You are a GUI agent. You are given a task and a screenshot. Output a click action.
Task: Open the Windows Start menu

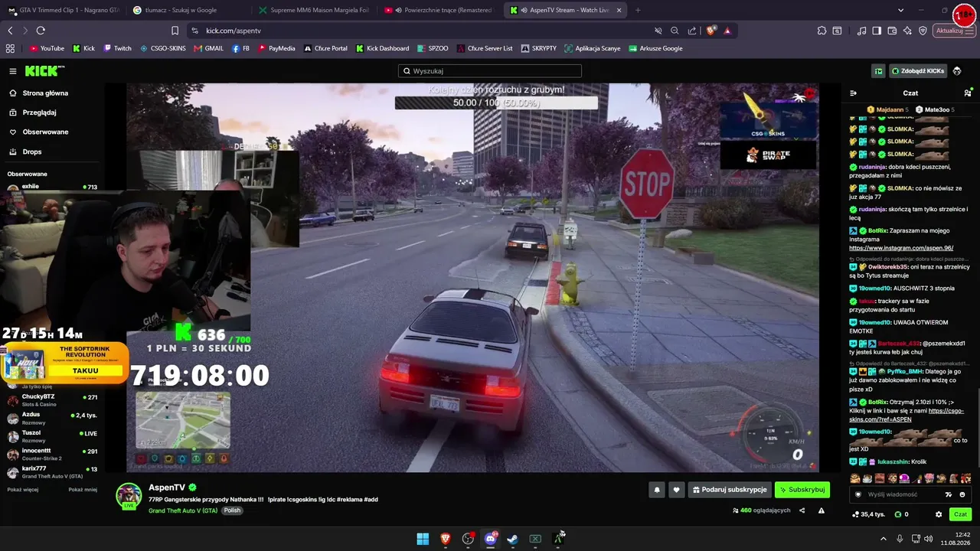click(x=423, y=539)
